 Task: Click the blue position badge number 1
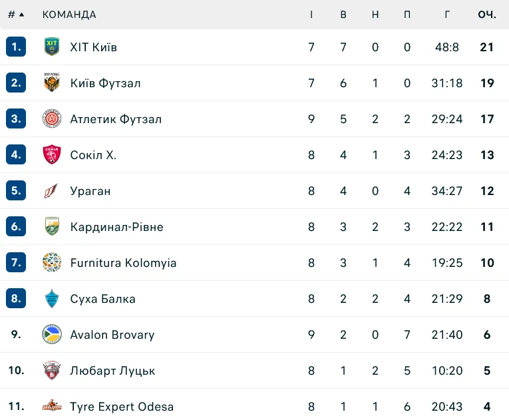(x=16, y=47)
